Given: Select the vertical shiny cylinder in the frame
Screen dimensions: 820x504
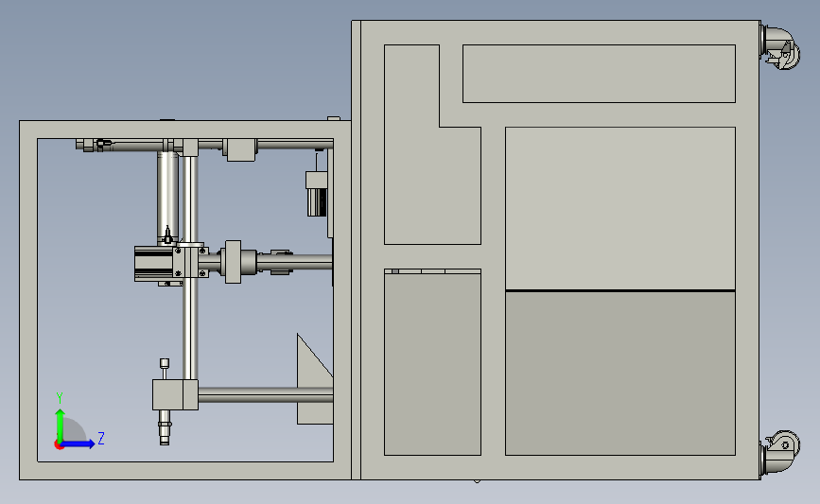Looking at the screenshot, I should click(167, 196).
